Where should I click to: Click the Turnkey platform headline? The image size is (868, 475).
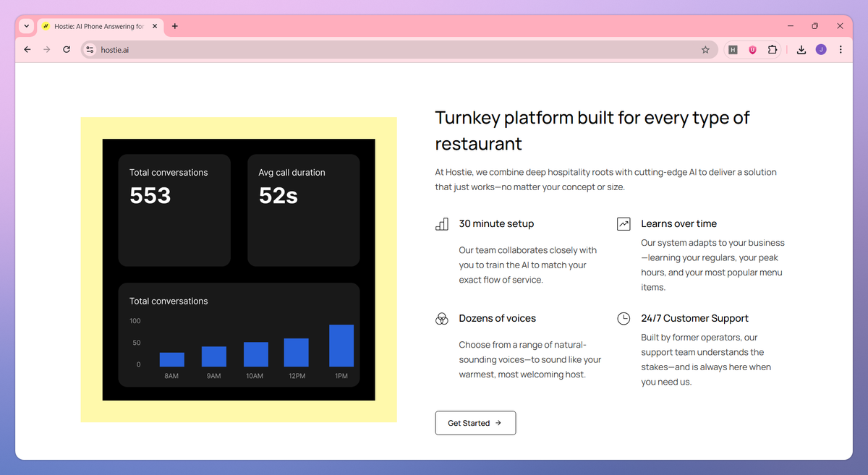click(x=592, y=130)
